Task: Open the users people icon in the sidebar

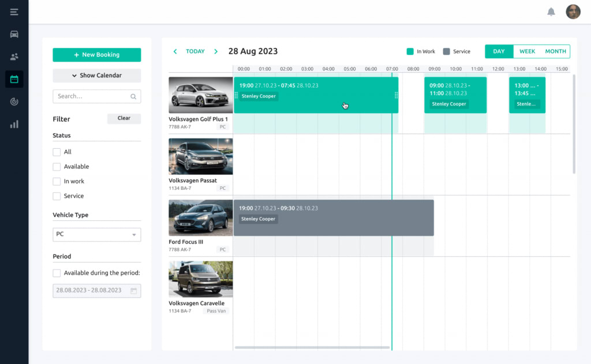Action: [x=14, y=57]
